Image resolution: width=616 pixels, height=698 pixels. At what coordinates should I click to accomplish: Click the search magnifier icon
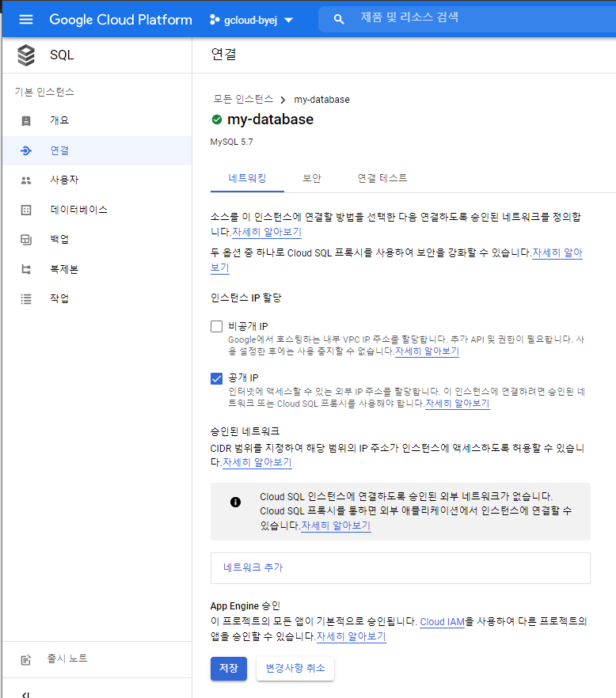[x=339, y=20]
